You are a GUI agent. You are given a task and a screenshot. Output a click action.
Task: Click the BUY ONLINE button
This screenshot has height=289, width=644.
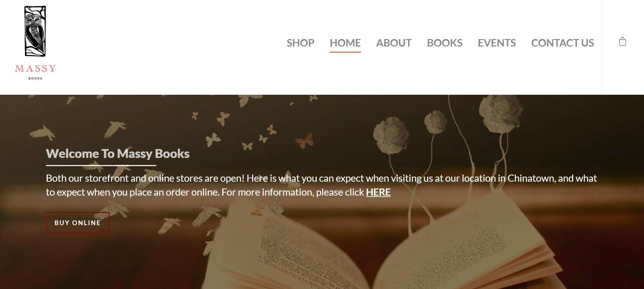(x=77, y=222)
